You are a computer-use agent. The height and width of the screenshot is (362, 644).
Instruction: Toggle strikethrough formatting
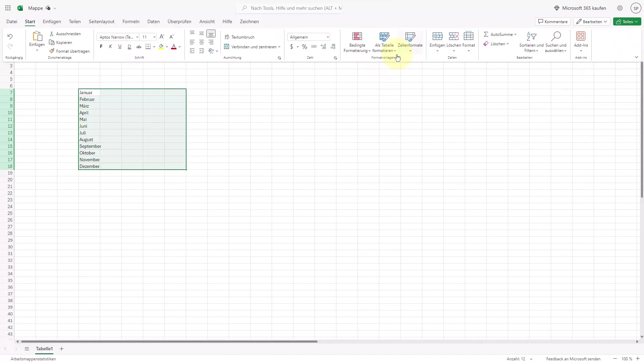click(139, 47)
